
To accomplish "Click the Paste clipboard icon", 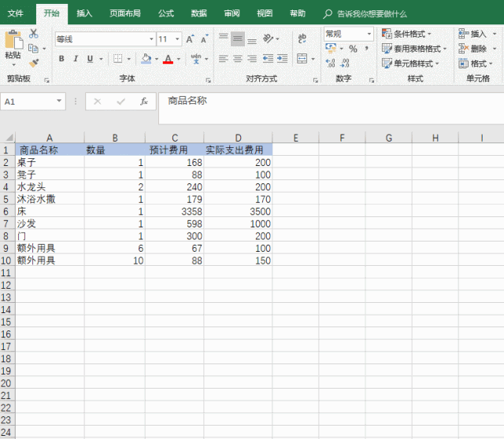I will (14, 40).
